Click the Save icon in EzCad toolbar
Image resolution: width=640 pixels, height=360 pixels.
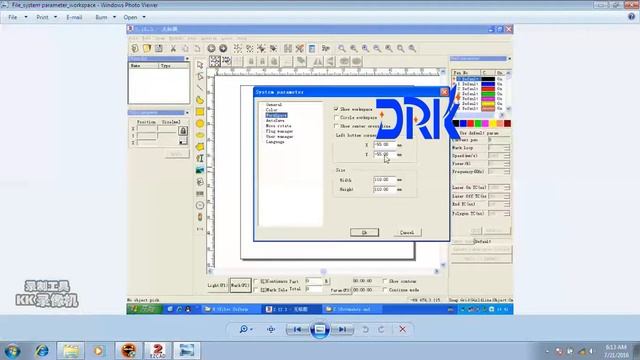(x=159, y=48)
